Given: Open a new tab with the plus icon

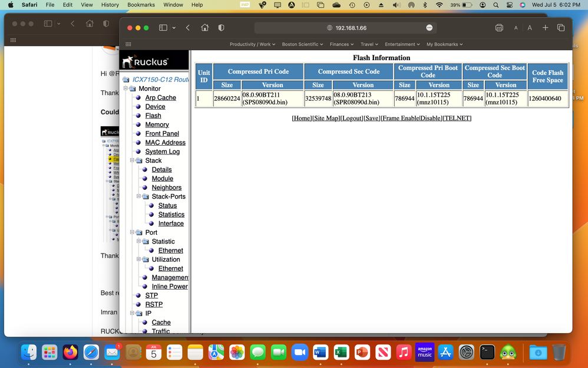Looking at the screenshot, I should click(545, 27).
